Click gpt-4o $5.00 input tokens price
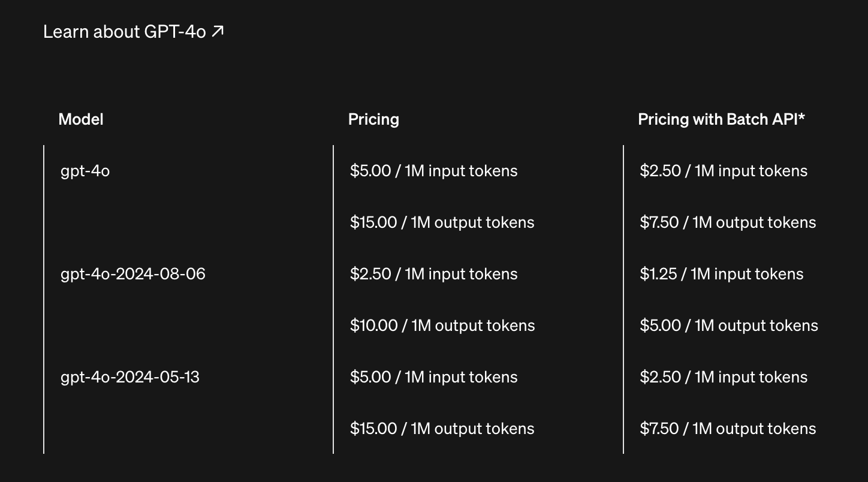868x482 pixels. (x=434, y=171)
